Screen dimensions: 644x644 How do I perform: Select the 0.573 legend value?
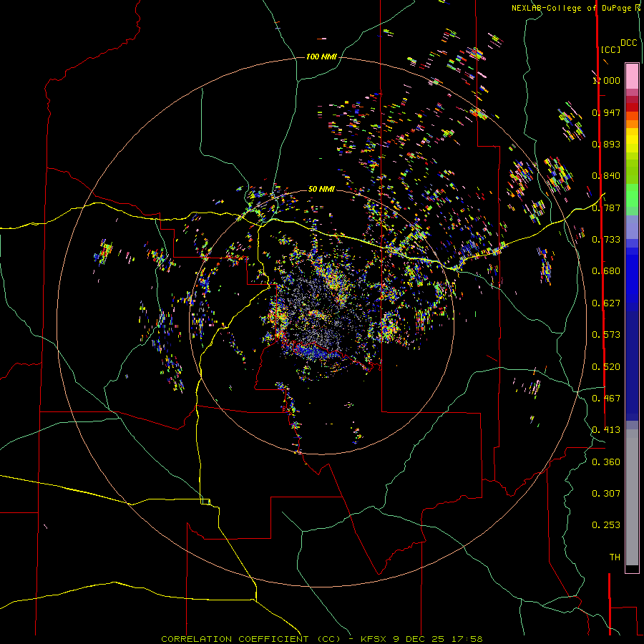pos(606,335)
